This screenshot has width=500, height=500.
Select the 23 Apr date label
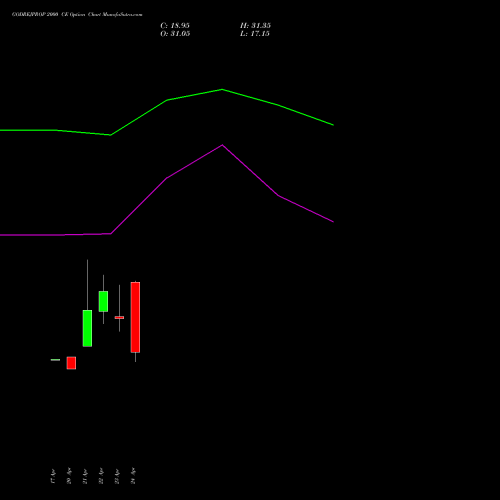[117, 476]
